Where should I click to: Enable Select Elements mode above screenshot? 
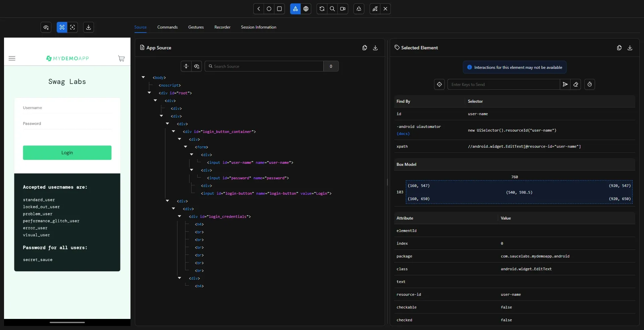[62, 27]
